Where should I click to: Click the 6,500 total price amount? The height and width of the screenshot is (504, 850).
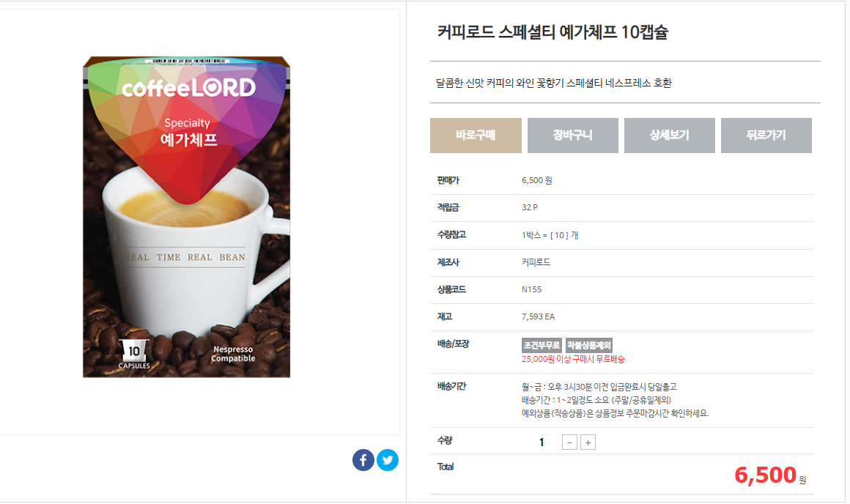[765, 475]
